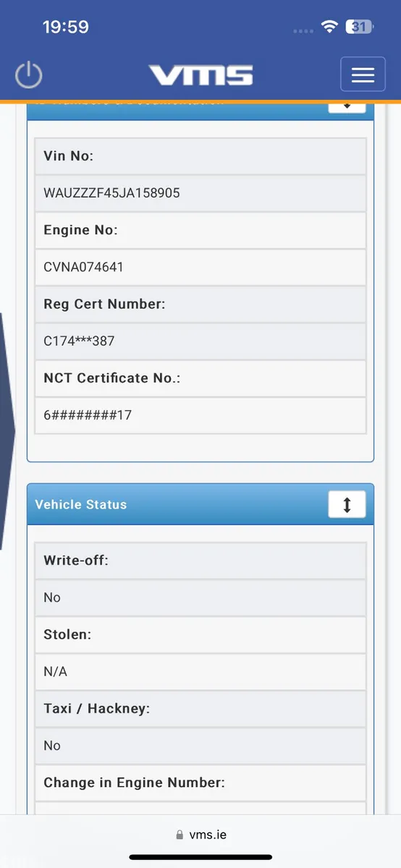Click the Vehicle Status panel header
401x868 pixels.
pyautogui.click(x=200, y=504)
